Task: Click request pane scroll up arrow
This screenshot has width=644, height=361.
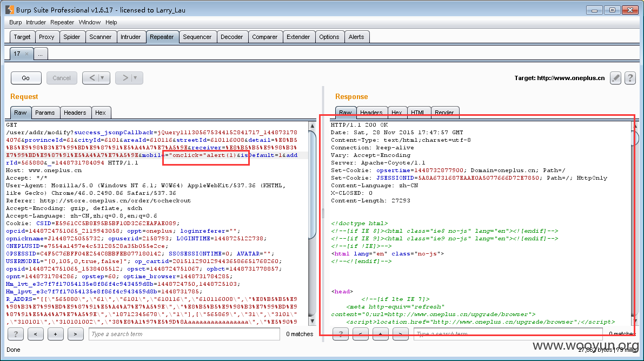Action: (312, 126)
